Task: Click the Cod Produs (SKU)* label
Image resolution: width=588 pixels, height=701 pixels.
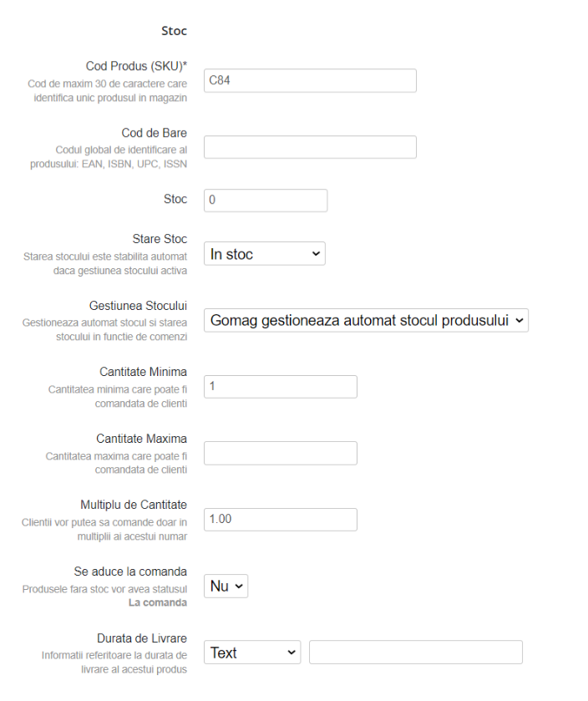Action: tap(136, 66)
